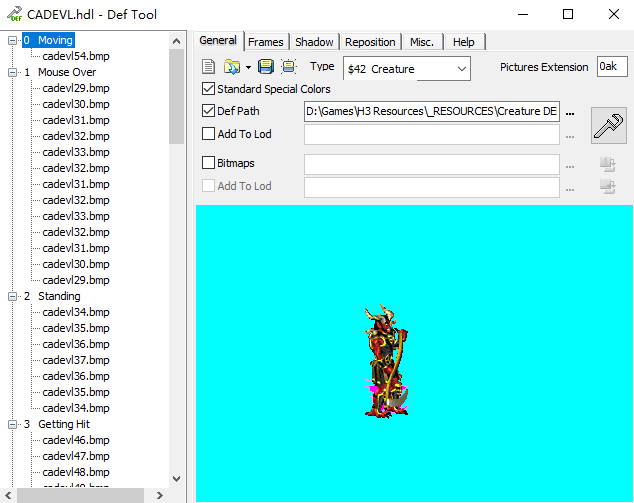Select cadevl47.bmp frame

point(76,456)
